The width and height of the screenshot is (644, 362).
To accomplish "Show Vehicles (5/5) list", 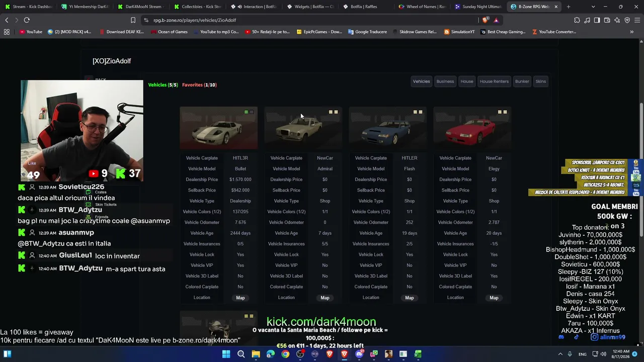I will click(x=163, y=85).
